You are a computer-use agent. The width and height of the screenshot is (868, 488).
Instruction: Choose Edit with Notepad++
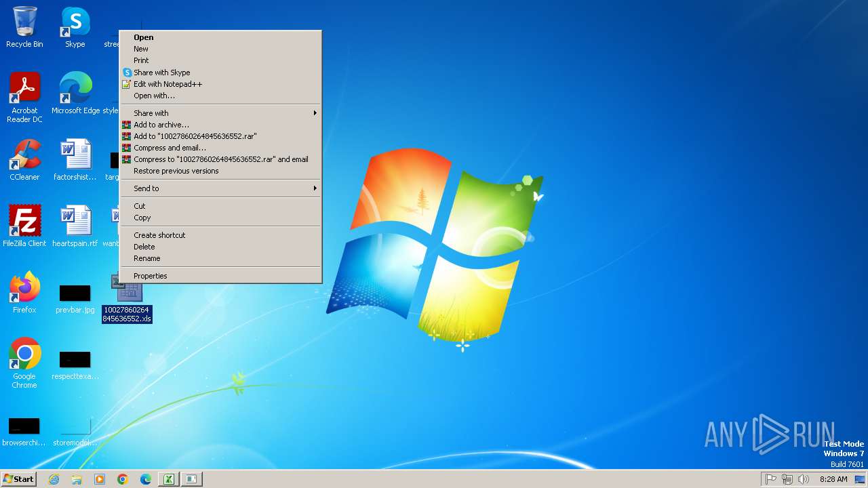(220, 84)
